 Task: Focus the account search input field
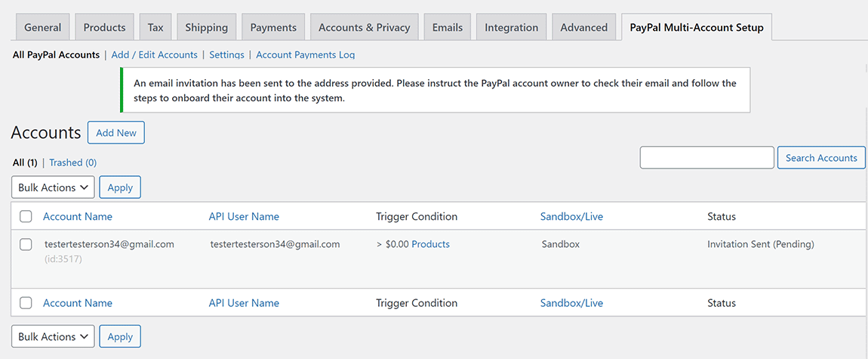click(x=707, y=157)
